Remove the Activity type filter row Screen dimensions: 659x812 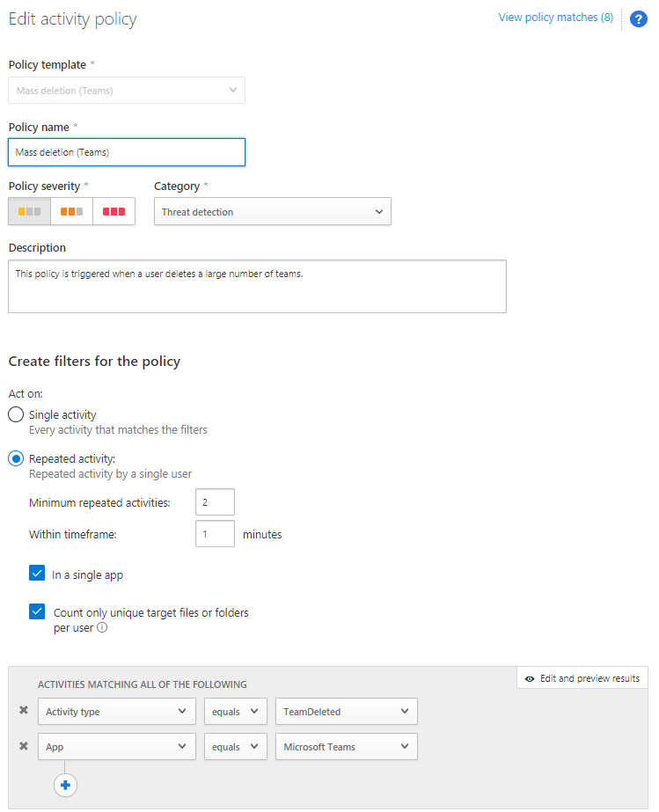pos(24,711)
